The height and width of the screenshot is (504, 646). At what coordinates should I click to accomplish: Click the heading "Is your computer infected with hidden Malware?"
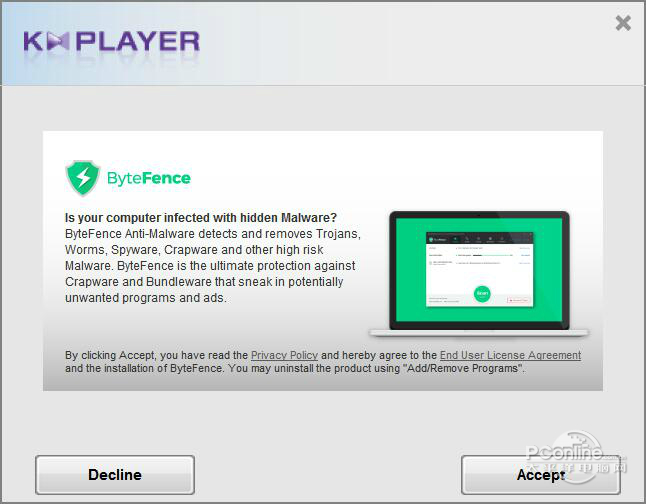coord(201,218)
